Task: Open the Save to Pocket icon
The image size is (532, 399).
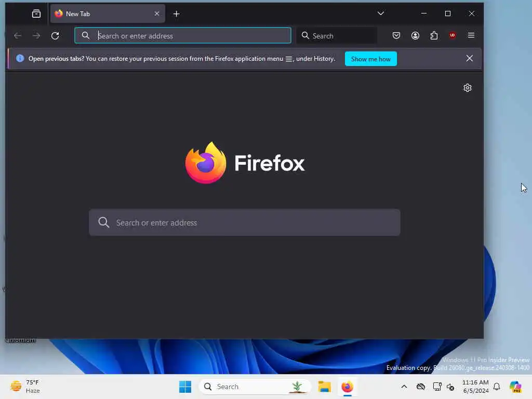Action: coord(396,35)
